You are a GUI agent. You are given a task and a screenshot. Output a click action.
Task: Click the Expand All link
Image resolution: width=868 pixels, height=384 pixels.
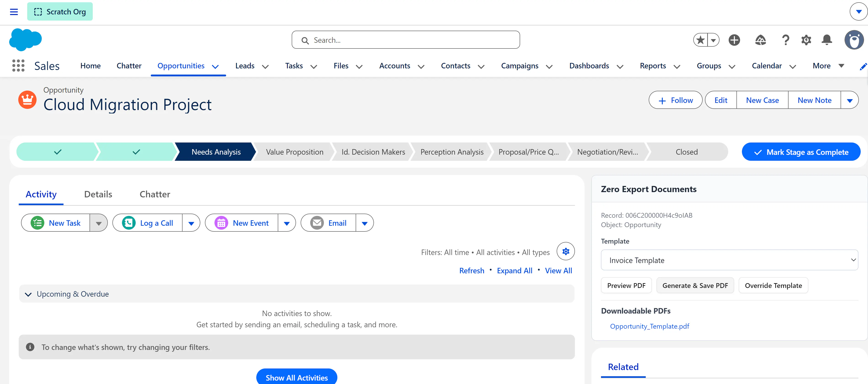[x=515, y=271]
